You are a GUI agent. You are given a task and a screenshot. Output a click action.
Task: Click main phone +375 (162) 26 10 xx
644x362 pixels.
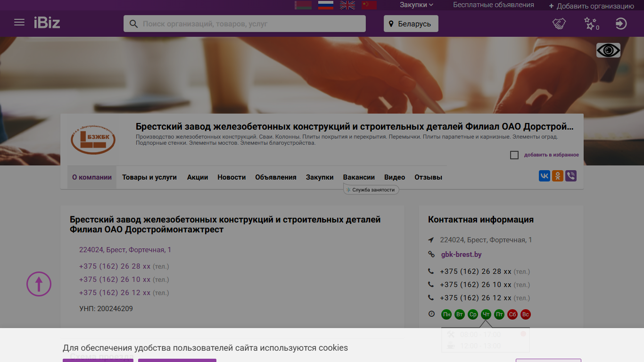tap(115, 280)
